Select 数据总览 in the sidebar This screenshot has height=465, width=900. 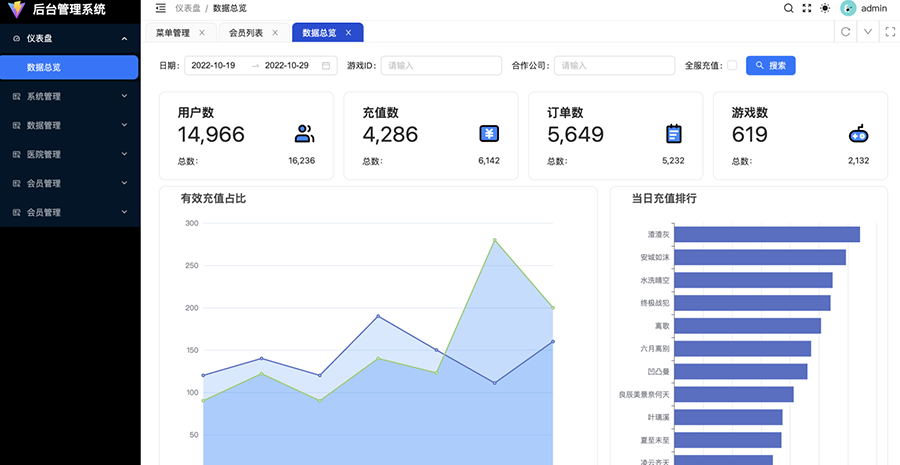click(x=69, y=67)
